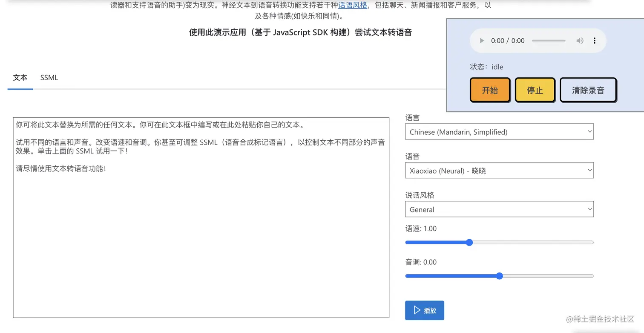The height and width of the screenshot is (333, 644).
Task: Adjust the 语速 speed slider
Action: pyautogui.click(x=499, y=243)
